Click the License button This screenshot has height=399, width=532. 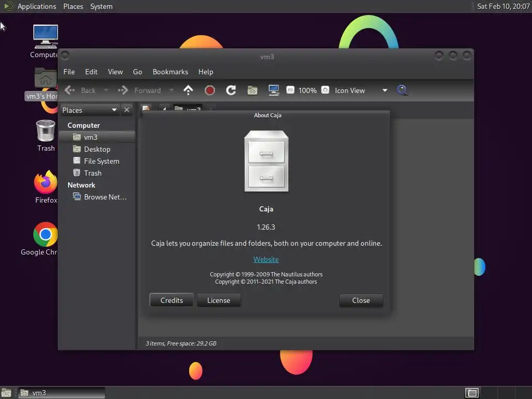[x=219, y=300]
